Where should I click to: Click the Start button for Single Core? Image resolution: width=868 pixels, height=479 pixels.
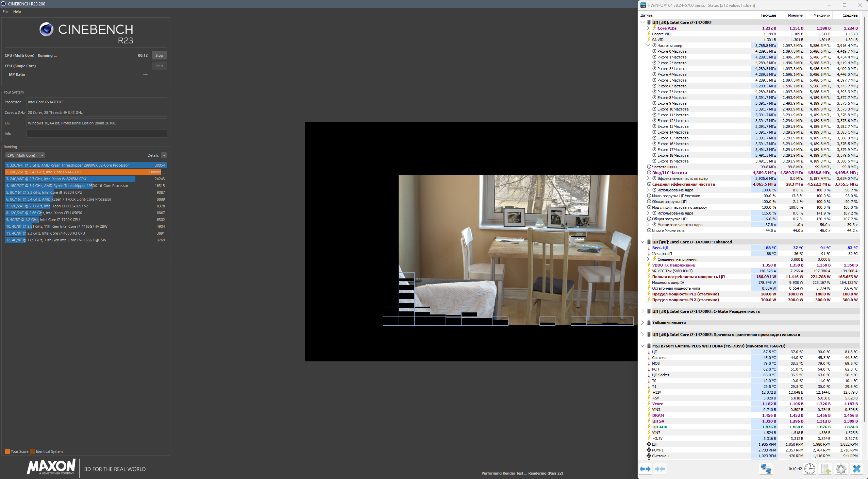[159, 66]
